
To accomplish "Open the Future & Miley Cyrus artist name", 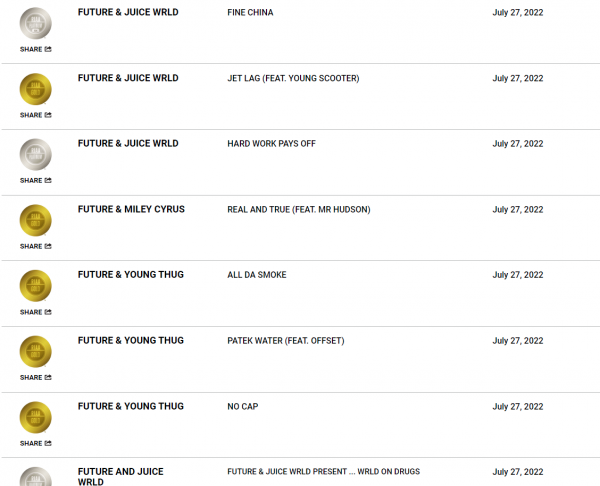I will click(131, 209).
